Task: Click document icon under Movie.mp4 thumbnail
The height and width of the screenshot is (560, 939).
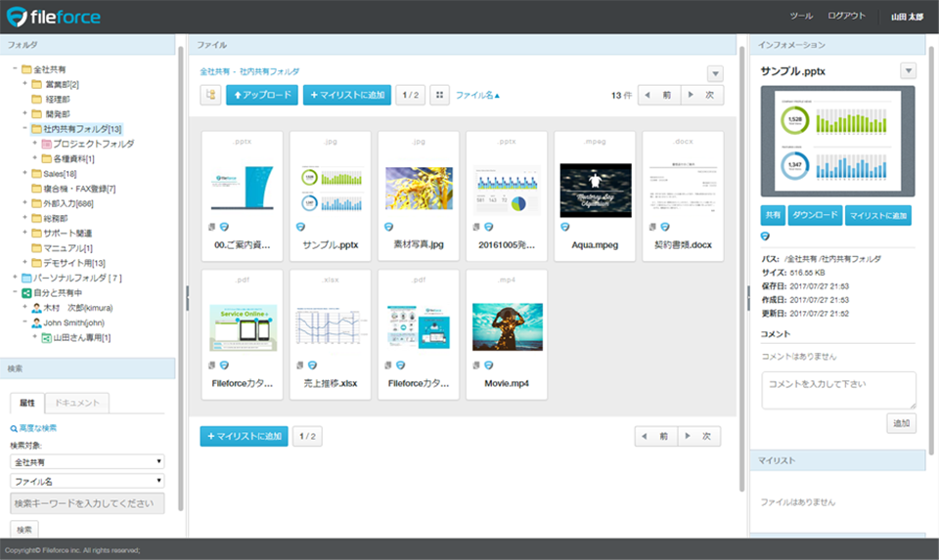Action: [x=476, y=365]
